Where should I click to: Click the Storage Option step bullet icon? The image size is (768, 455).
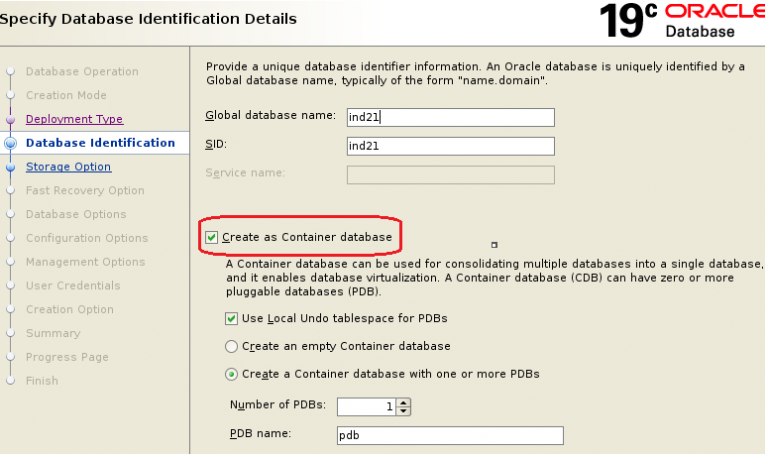pos(11,167)
